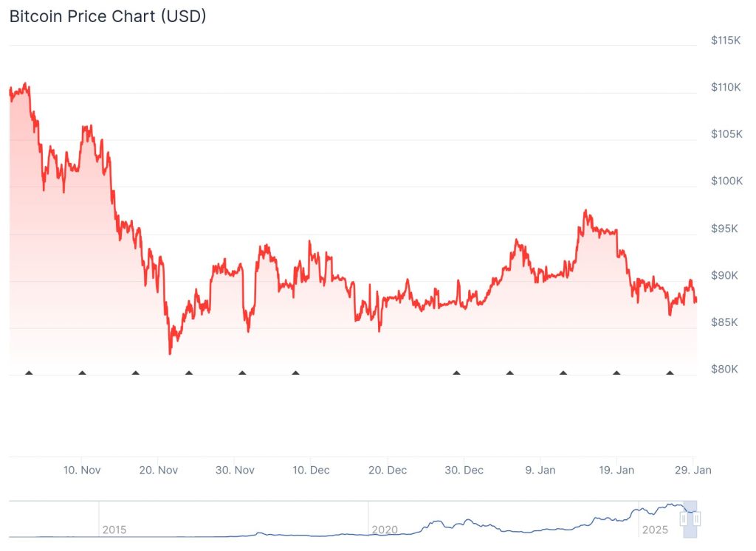Click the right navigator range handle
This screenshot has width=756, height=551.
(695, 519)
